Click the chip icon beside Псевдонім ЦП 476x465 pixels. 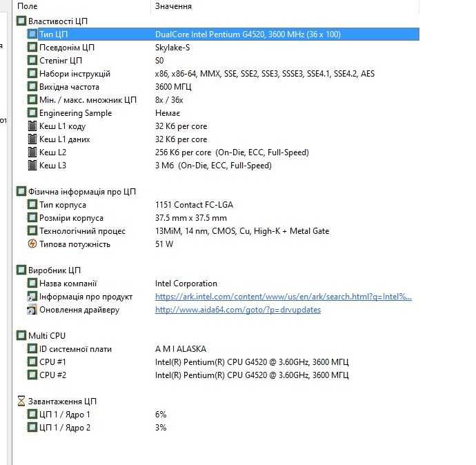coord(32,47)
